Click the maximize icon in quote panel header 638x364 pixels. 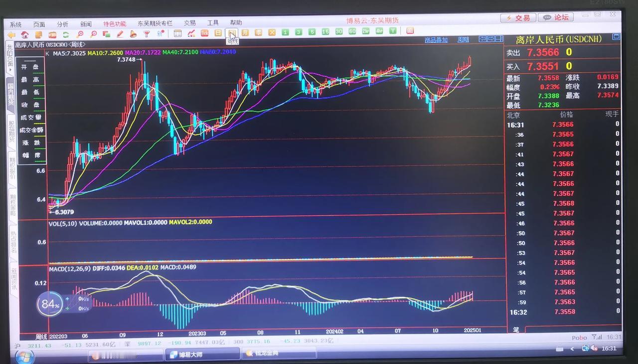(616, 37)
